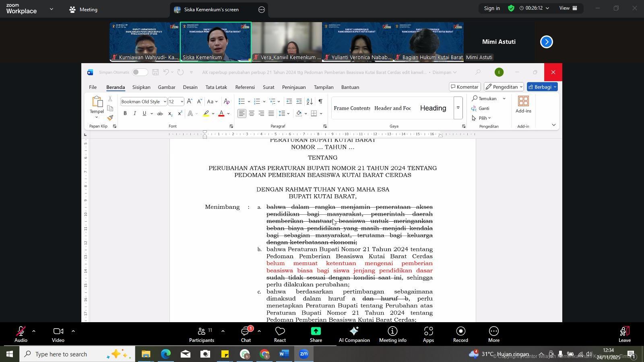Open the Bookman Old Style font dropdown

click(x=165, y=102)
